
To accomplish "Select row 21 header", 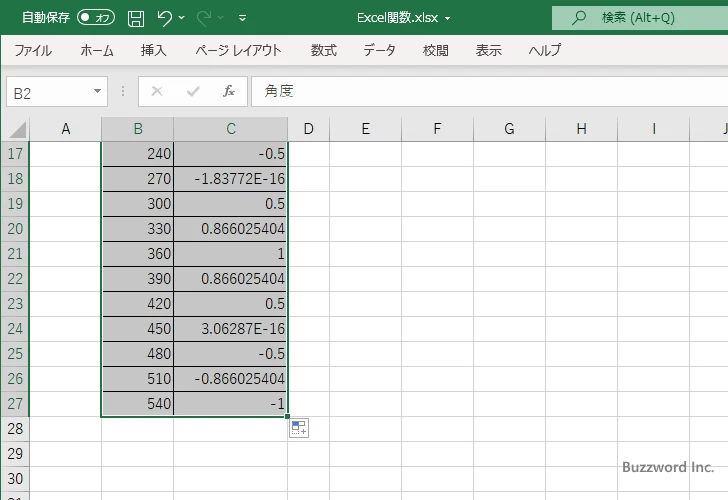I will tap(15, 254).
